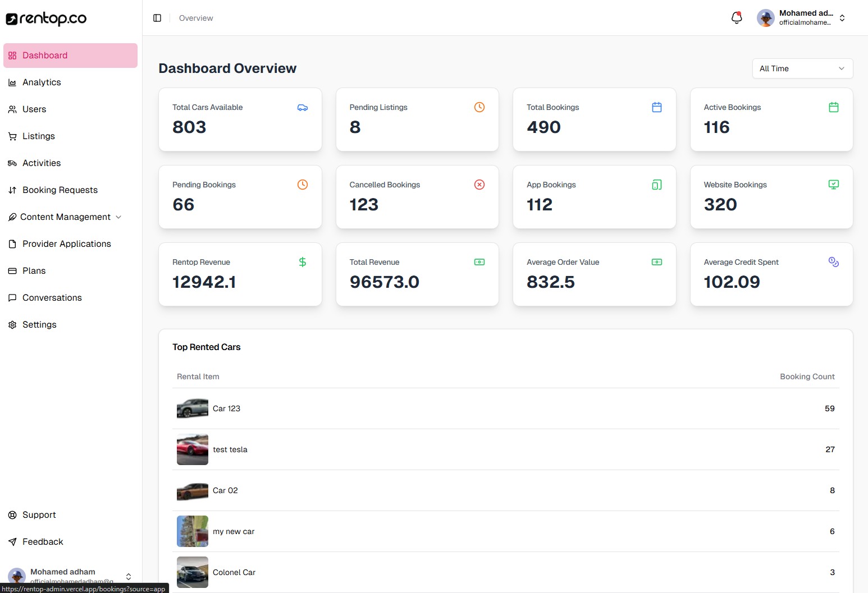
Task: Click the coins icon on Average Credit Spent
Action: [833, 262]
